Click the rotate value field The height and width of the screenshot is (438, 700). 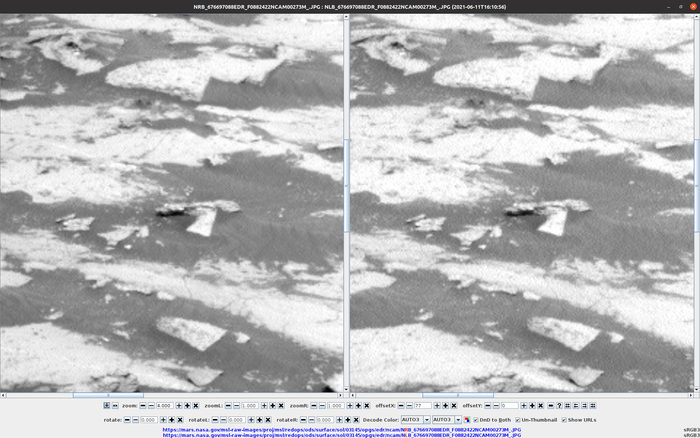pos(149,420)
